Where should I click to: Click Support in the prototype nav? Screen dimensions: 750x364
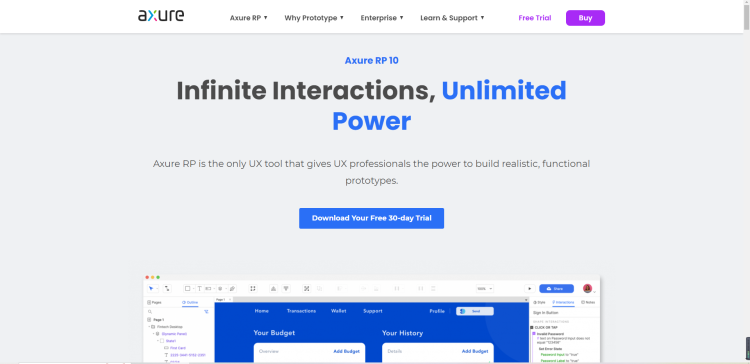(x=373, y=311)
